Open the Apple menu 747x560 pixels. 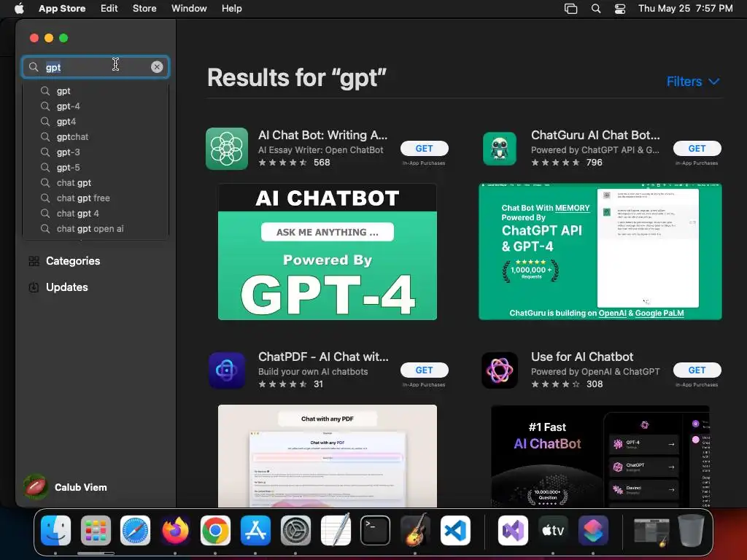click(19, 9)
